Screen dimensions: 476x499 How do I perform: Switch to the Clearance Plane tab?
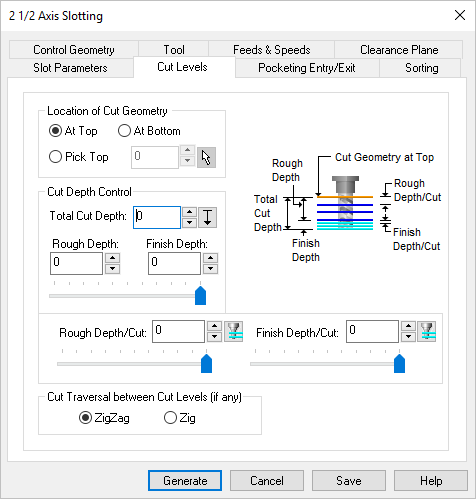(399, 50)
